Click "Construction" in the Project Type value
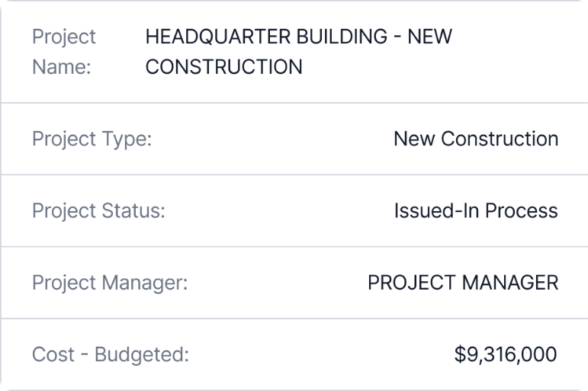The height and width of the screenshot is (391, 588). click(x=500, y=139)
